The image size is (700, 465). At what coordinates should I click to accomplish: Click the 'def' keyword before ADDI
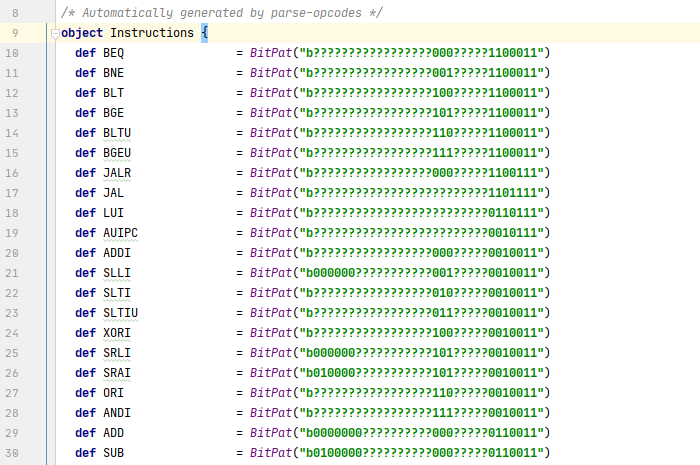(x=85, y=253)
